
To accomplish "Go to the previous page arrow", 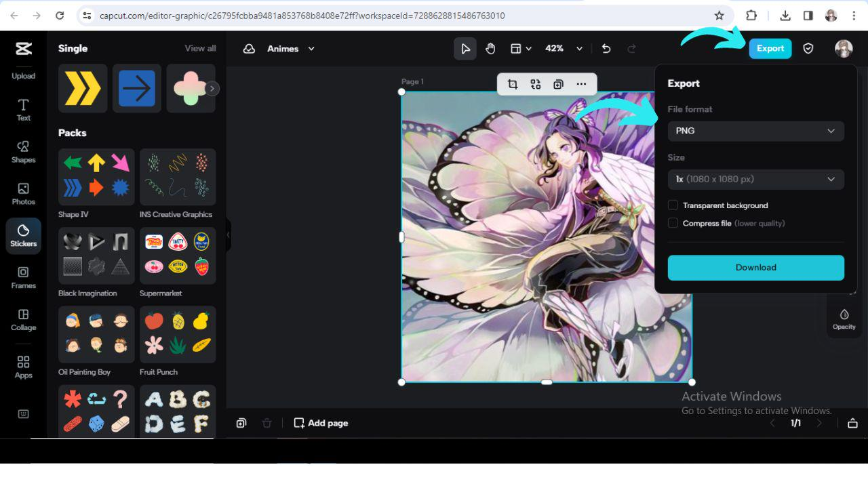I will 772,423.
